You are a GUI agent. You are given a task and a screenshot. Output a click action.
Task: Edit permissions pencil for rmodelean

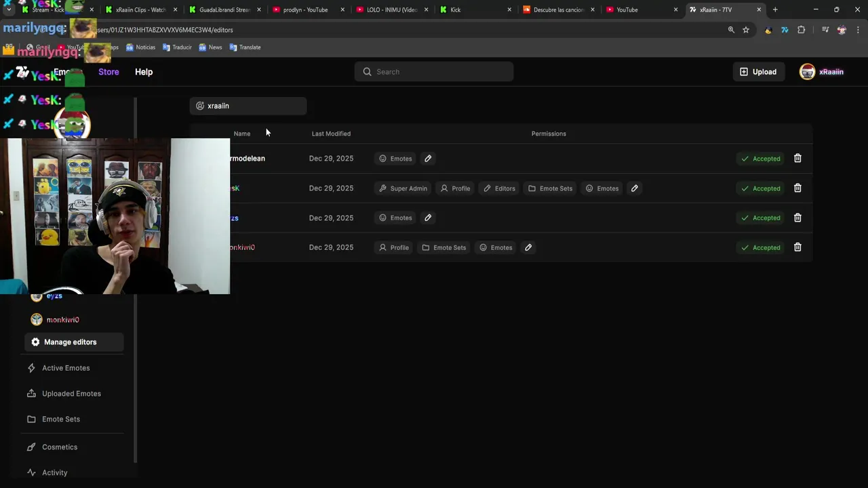point(428,159)
